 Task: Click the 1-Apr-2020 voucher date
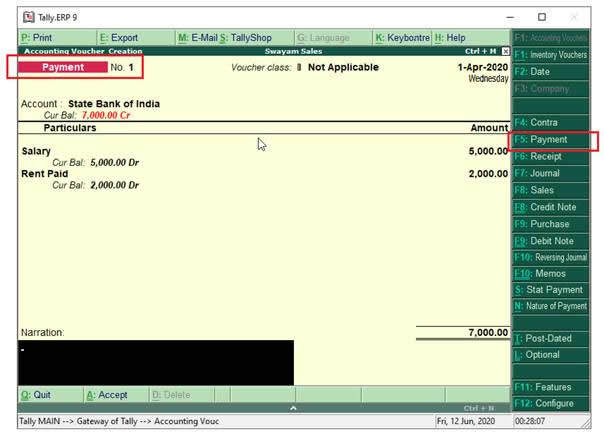(483, 67)
